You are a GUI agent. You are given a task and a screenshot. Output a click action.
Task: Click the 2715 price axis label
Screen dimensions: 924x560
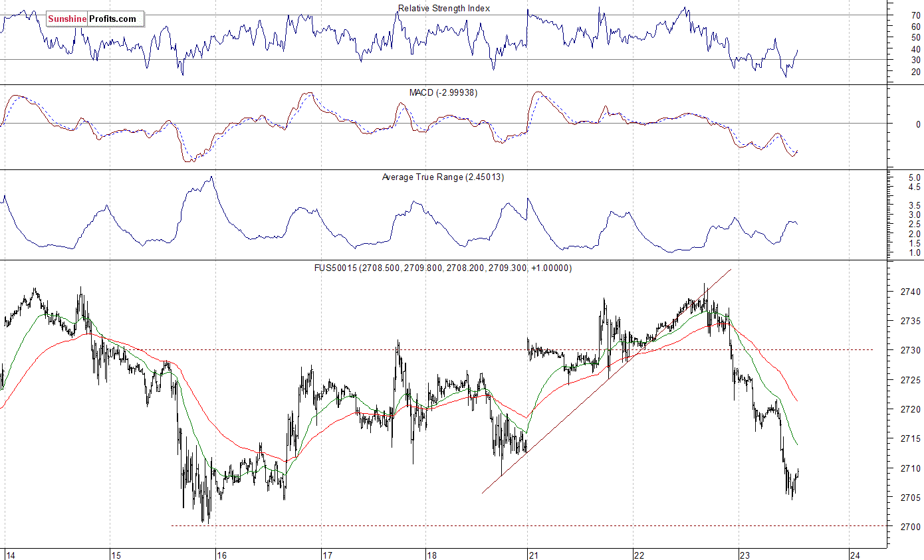[x=910, y=438]
